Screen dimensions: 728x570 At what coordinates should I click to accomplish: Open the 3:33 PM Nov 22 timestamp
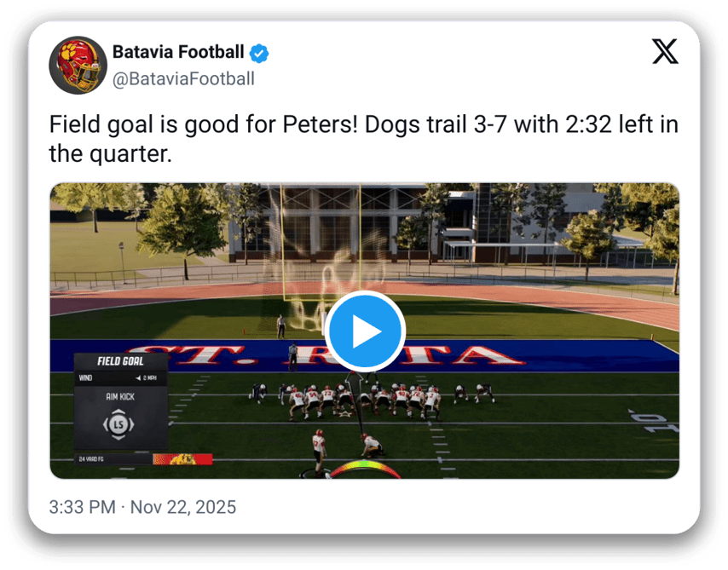tap(142, 507)
